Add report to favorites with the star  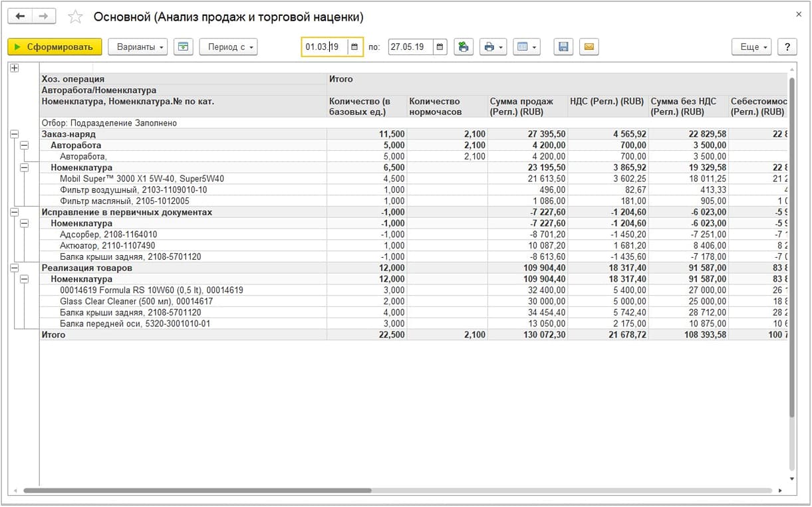(75, 17)
